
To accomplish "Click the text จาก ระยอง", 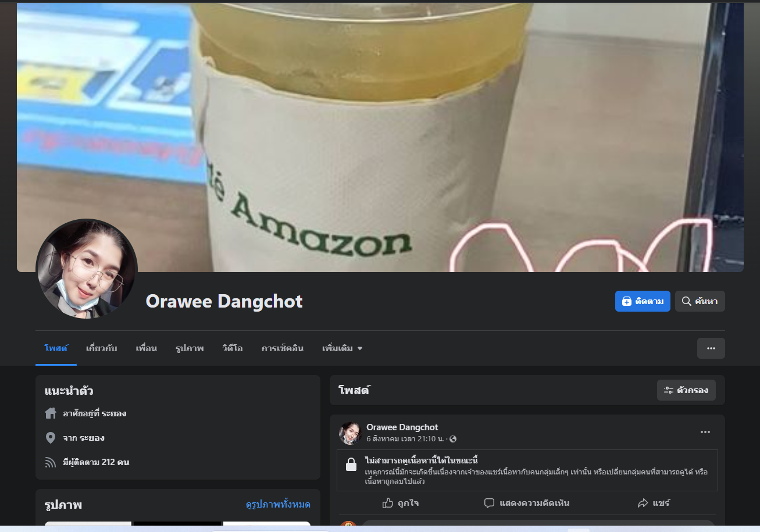I will [84, 438].
